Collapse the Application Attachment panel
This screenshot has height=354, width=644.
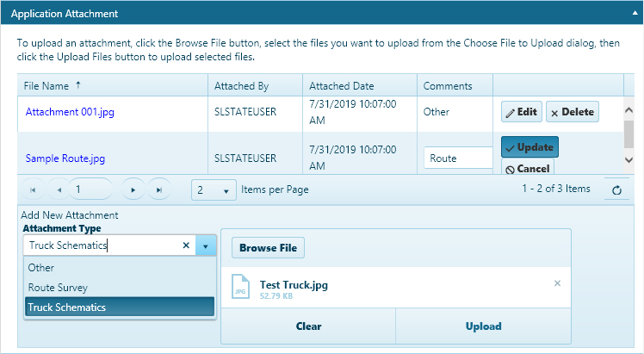[x=631, y=14]
